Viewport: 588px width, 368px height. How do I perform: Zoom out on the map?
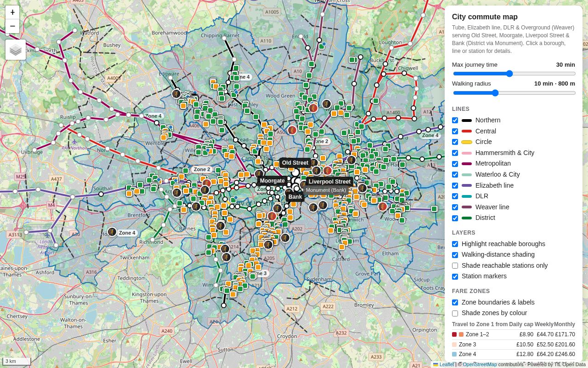[12, 26]
